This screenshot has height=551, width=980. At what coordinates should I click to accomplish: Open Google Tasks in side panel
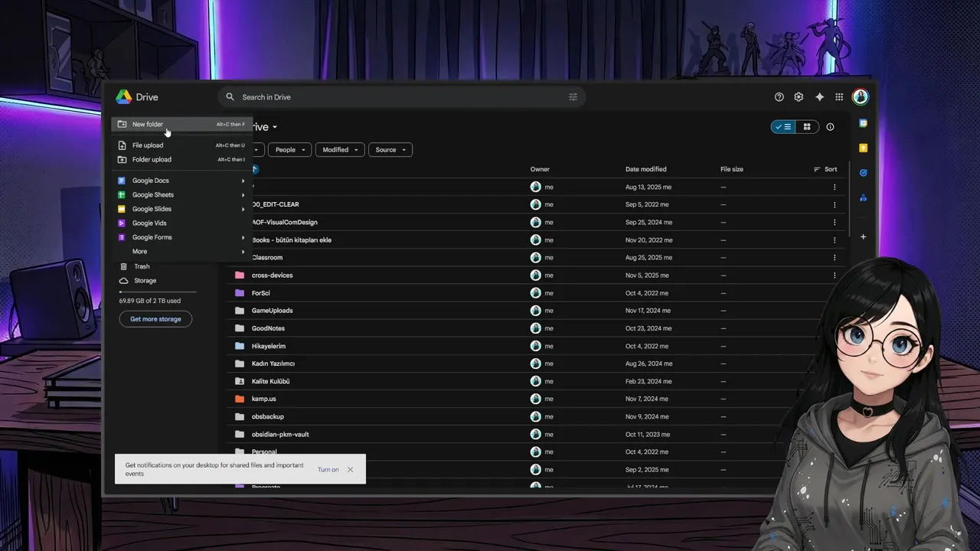tap(864, 173)
